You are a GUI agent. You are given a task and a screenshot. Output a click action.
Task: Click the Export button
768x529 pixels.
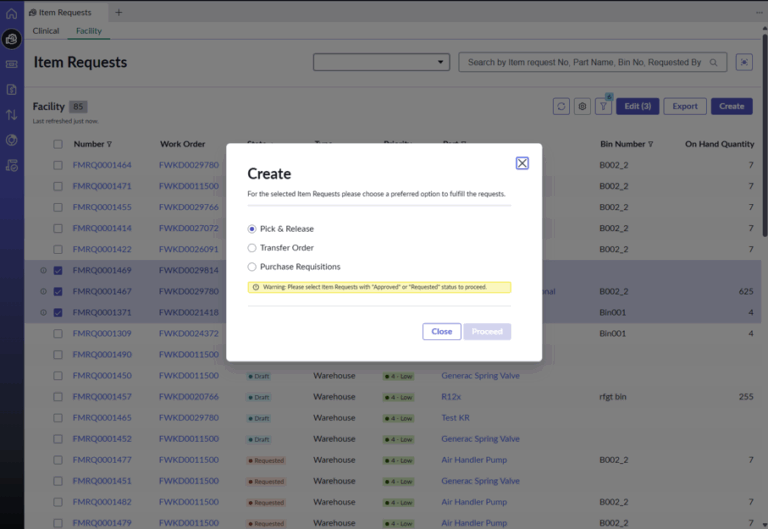pos(684,106)
